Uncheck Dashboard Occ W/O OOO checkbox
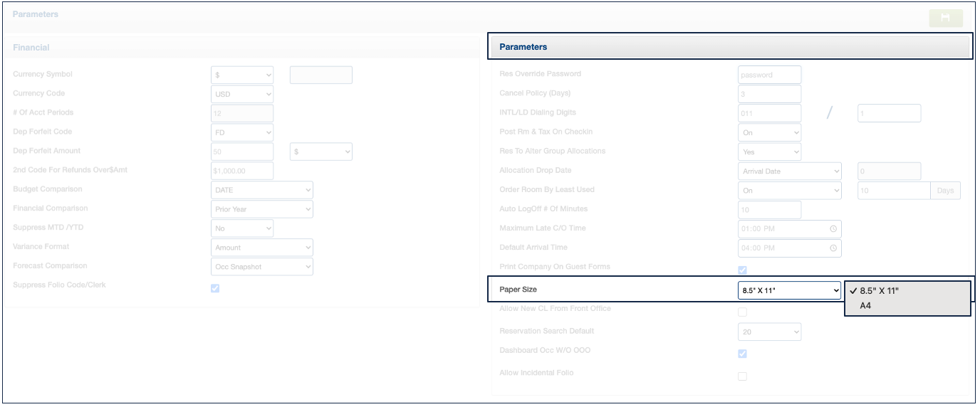 (x=742, y=354)
